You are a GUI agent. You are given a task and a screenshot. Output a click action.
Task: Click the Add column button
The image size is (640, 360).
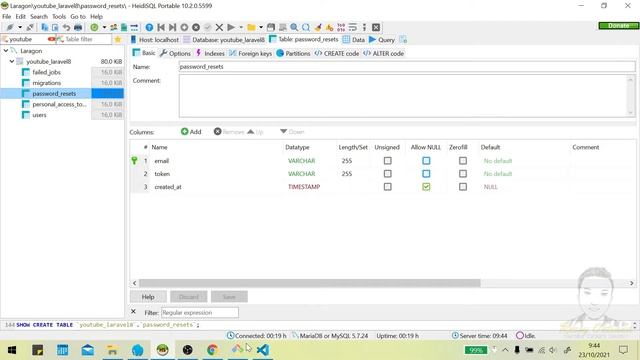(191, 132)
